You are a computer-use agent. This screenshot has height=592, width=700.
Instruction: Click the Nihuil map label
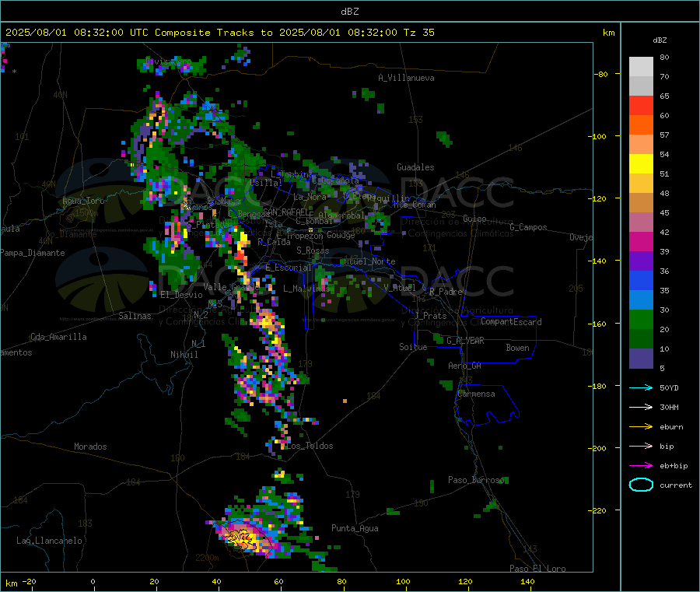point(184,355)
